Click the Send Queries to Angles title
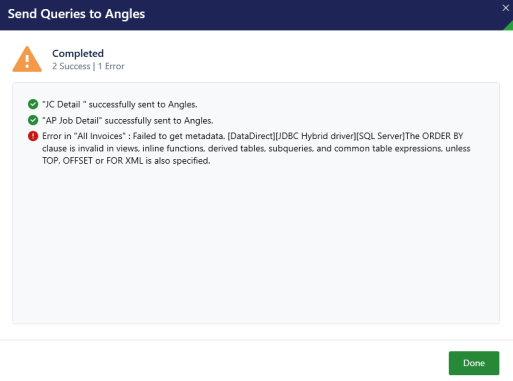513x381 pixels. [76, 14]
